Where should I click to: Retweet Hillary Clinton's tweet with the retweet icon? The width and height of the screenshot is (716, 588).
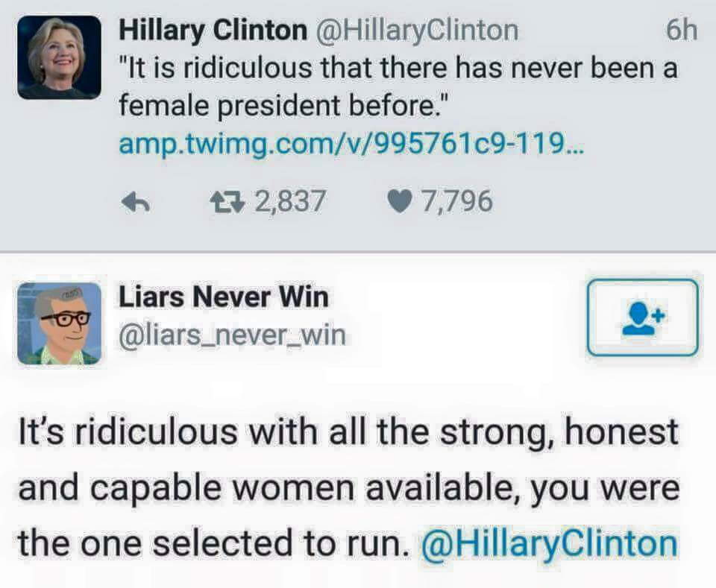[x=227, y=202]
